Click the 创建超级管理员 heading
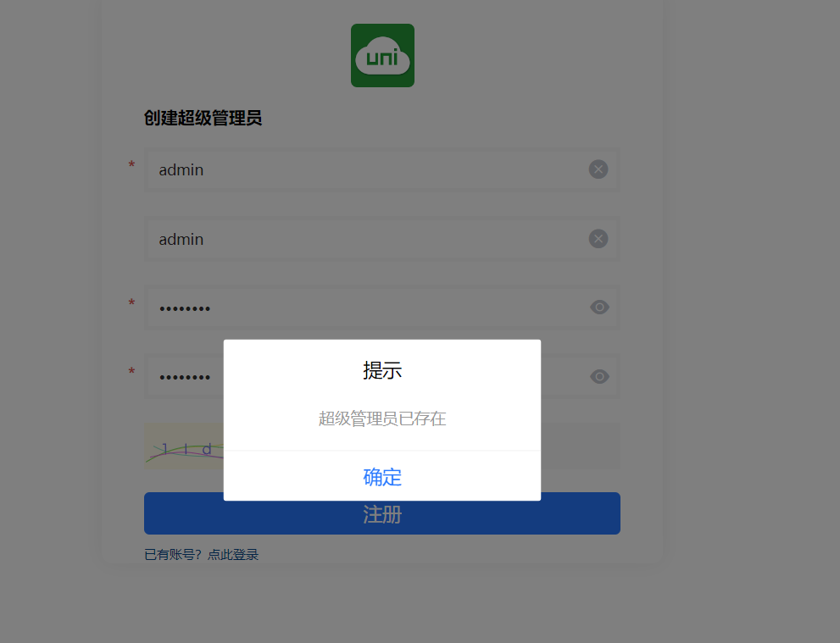Image resolution: width=840 pixels, height=643 pixels. coord(203,118)
